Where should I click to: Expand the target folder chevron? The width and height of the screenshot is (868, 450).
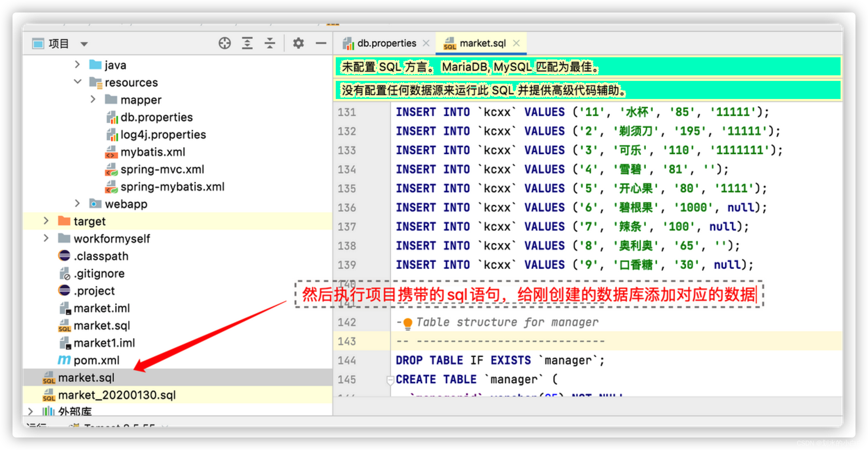[x=46, y=221]
